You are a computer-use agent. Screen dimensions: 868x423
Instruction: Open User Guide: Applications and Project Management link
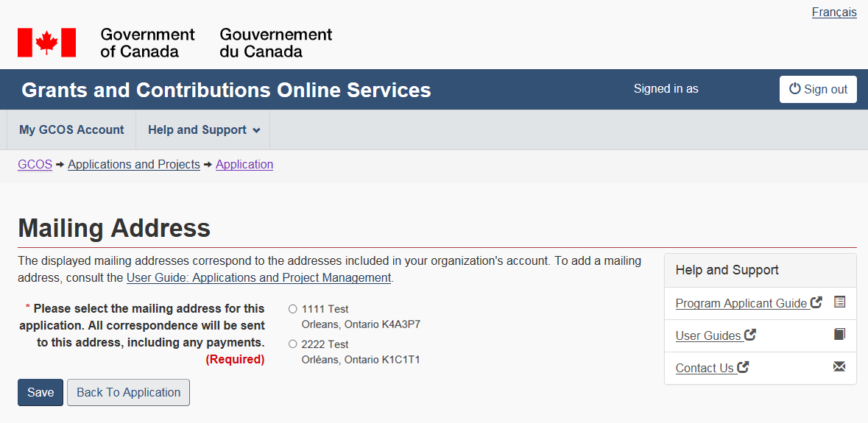tap(258, 278)
